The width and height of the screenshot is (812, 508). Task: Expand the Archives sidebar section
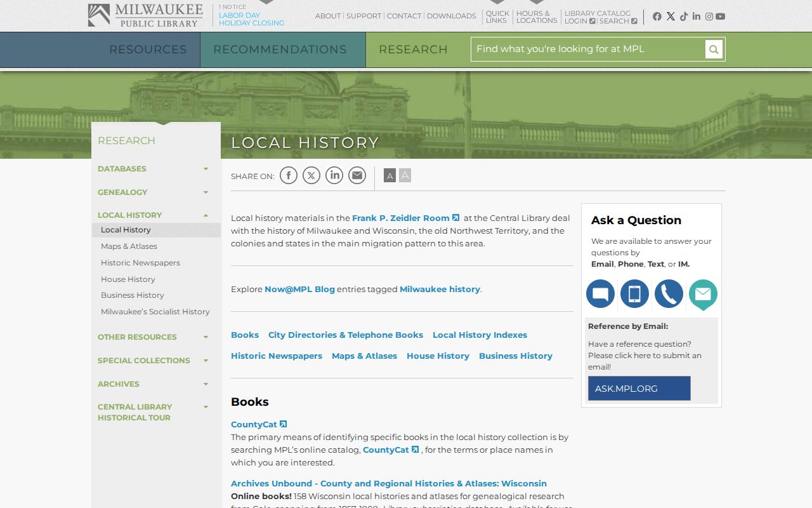206,384
